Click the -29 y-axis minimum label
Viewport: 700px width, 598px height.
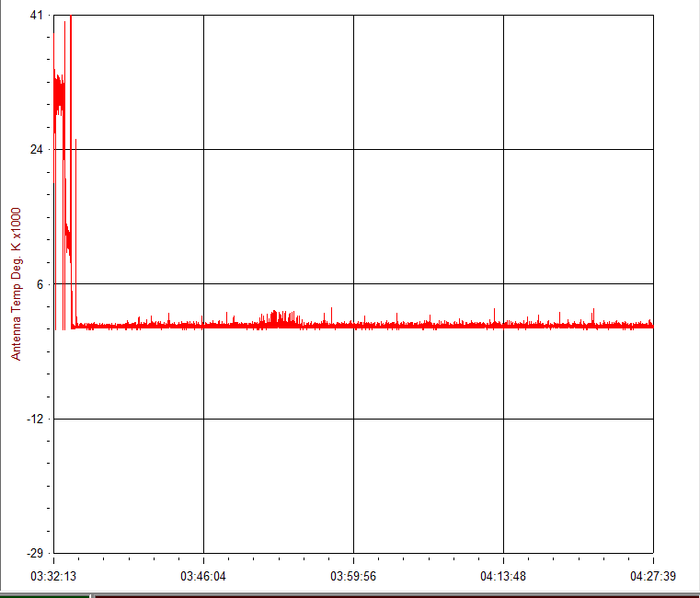(x=35, y=553)
